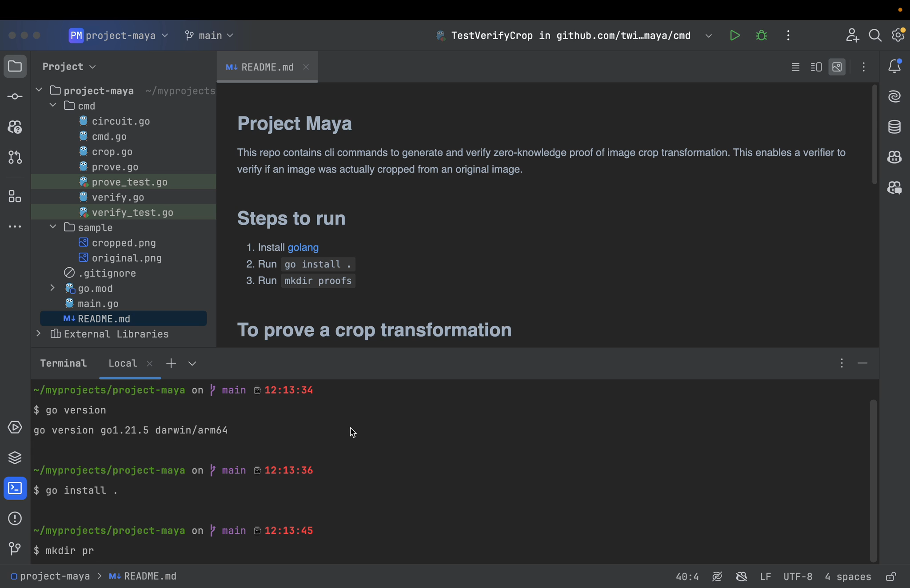Screen dimensions: 910x588
Task: Switch to editor-only view mode
Action: [795, 67]
